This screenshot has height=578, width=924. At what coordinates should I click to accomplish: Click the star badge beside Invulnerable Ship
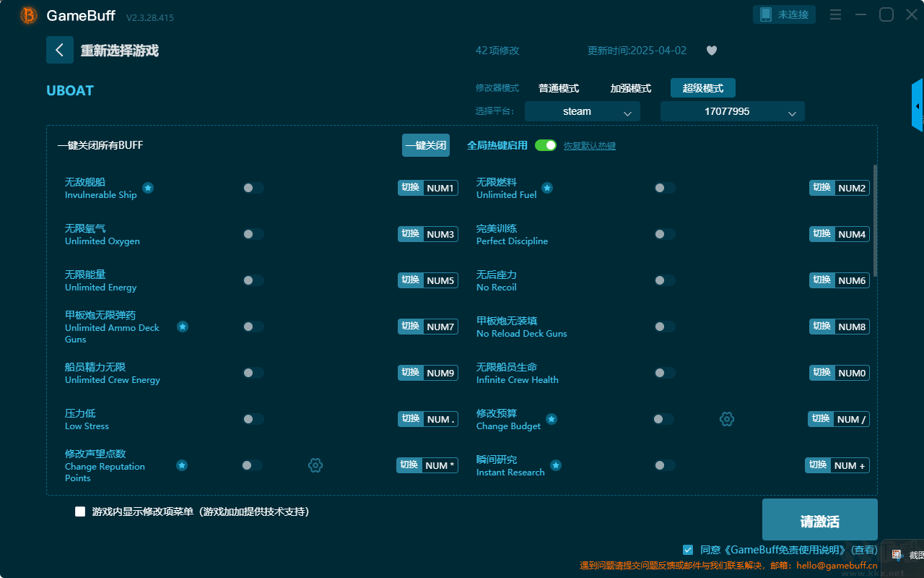[148, 188]
